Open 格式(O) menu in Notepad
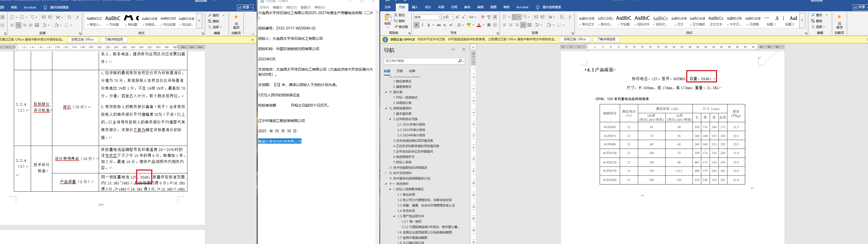Screen dimensions: 868x244 point(291,7)
